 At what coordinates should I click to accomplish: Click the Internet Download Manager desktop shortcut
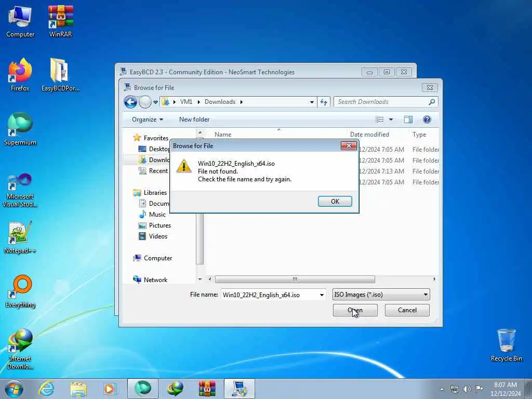(x=20, y=349)
